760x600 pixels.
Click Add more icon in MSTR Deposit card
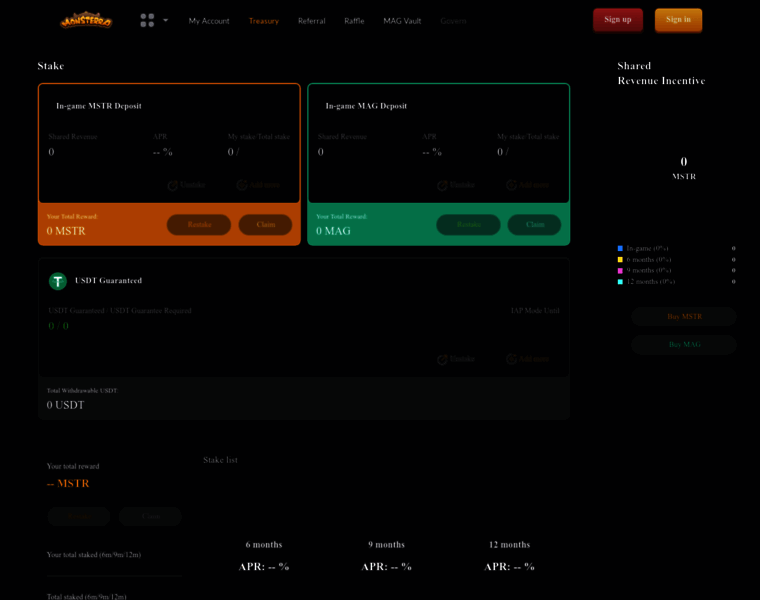[x=242, y=185]
